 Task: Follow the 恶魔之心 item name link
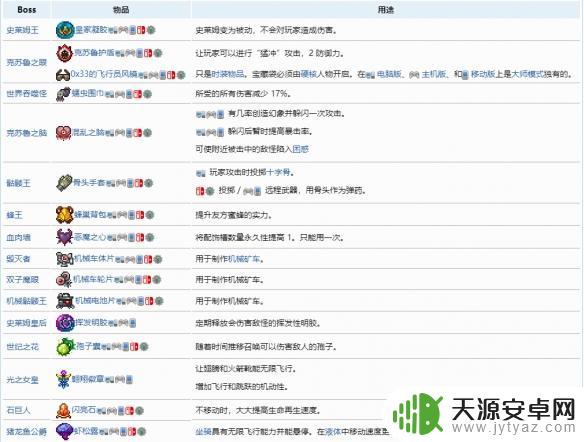[x=90, y=237]
